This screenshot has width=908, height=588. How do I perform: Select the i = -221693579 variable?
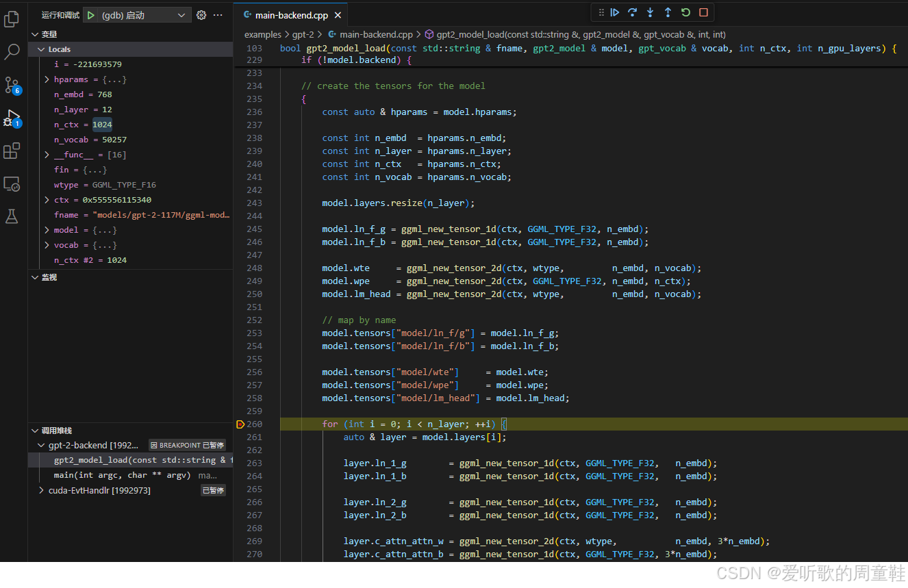pyautogui.click(x=130, y=64)
